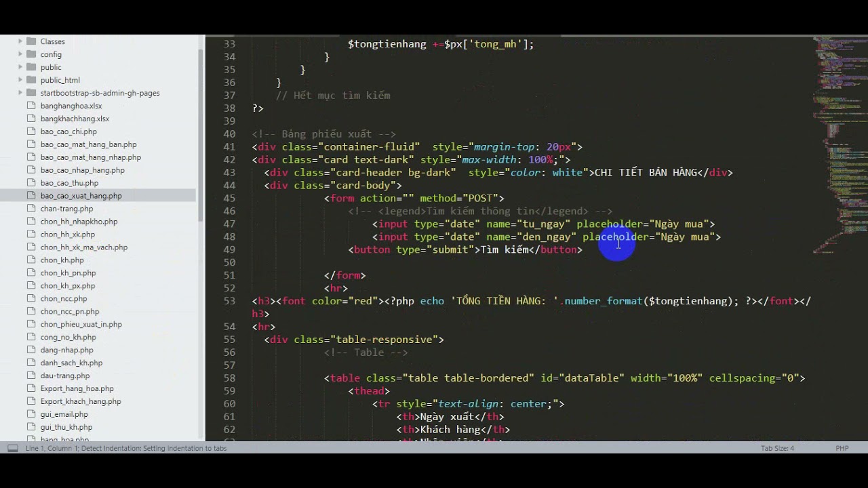Click the startbootstrap-sb-admin-gh-pages folder icon
This screenshot has height=488, width=868.
(x=31, y=93)
